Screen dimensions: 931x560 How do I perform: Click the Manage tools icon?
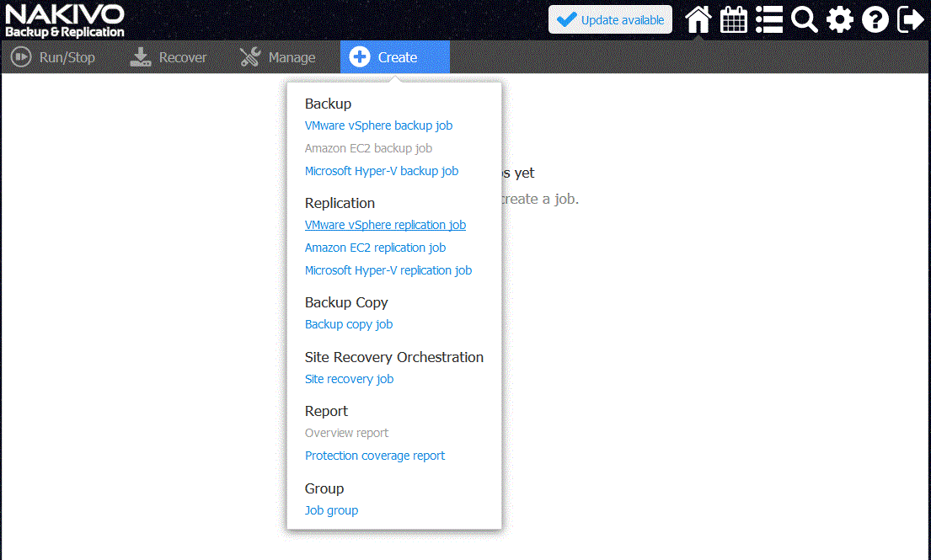point(250,57)
